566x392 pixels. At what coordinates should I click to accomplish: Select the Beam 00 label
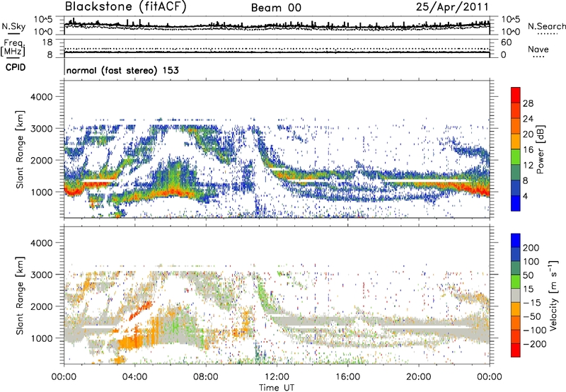(x=276, y=8)
